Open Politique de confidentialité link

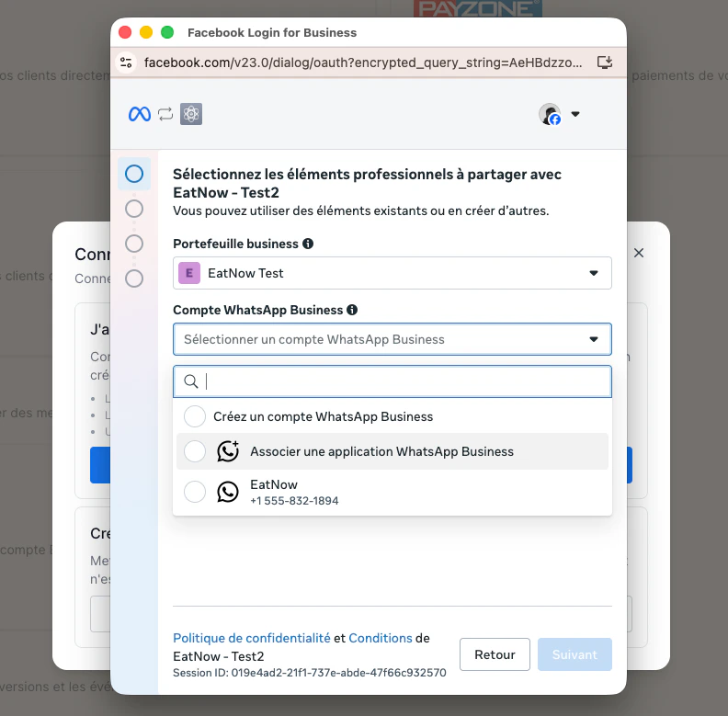point(252,638)
